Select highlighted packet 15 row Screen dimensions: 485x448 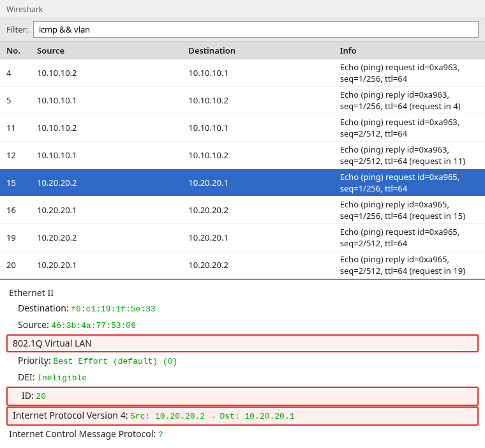[243, 183]
